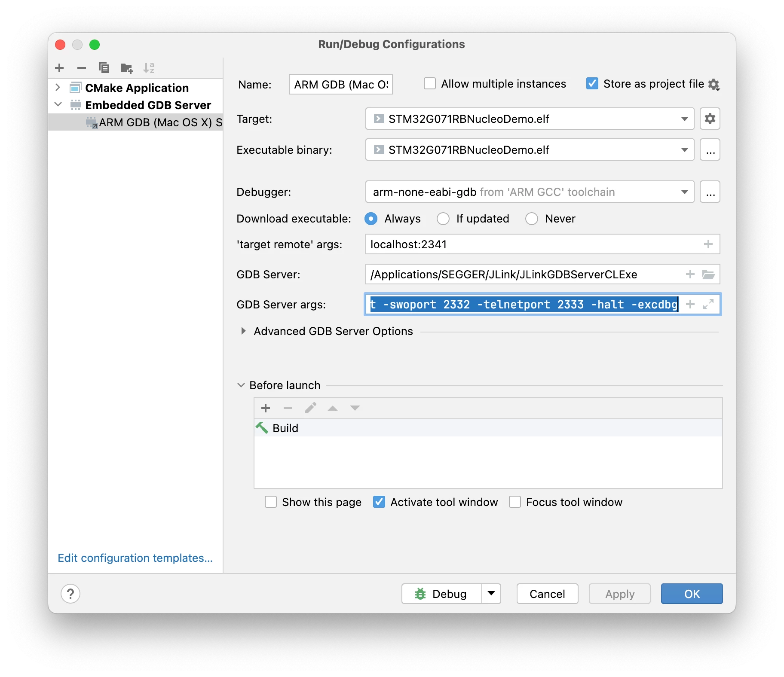Expand GDB Server args field editor
The height and width of the screenshot is (677, 784).
click(x=708, y=304)
